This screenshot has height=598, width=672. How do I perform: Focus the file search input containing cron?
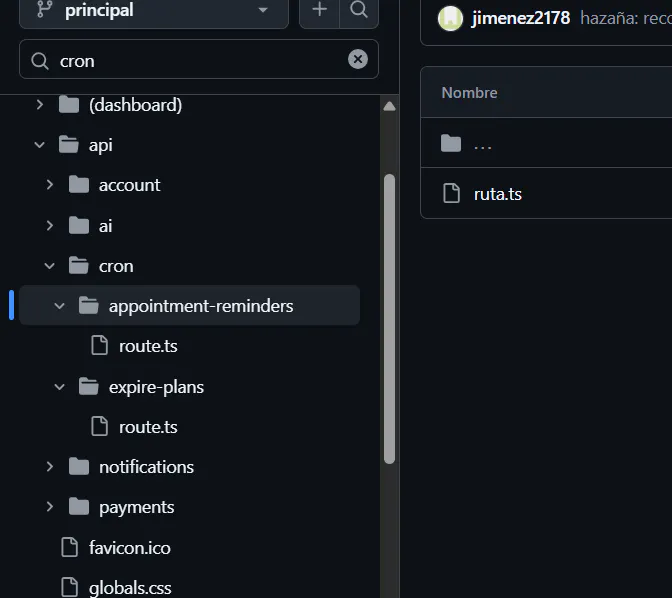click(199, 60)
